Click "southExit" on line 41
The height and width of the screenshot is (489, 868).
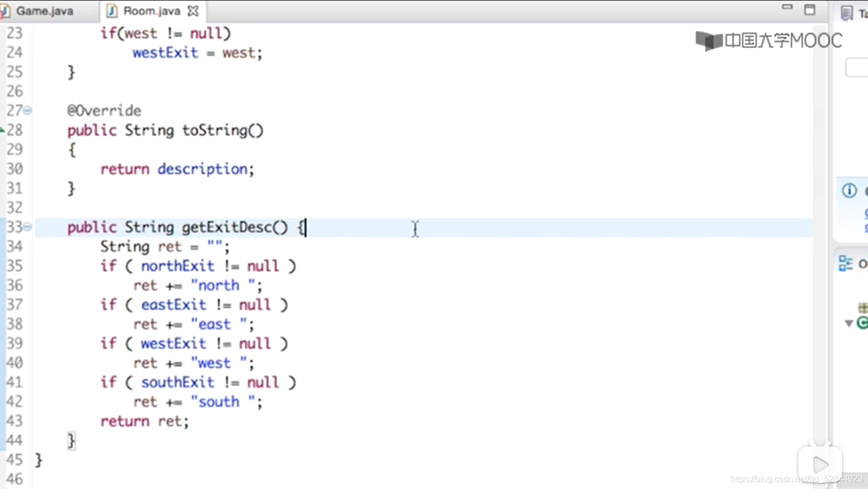point(178,383)
